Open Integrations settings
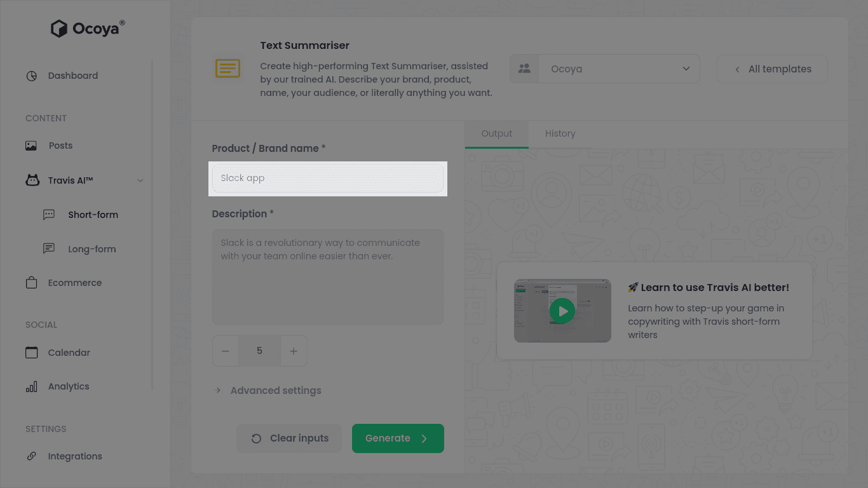Image resolution: width=868 pixels, height=488 pixels. (x=75, y=456)
